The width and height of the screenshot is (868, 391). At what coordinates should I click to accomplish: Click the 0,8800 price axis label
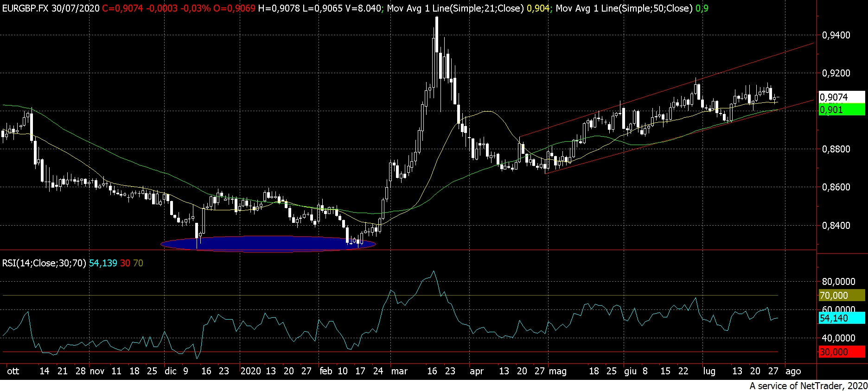836,149
